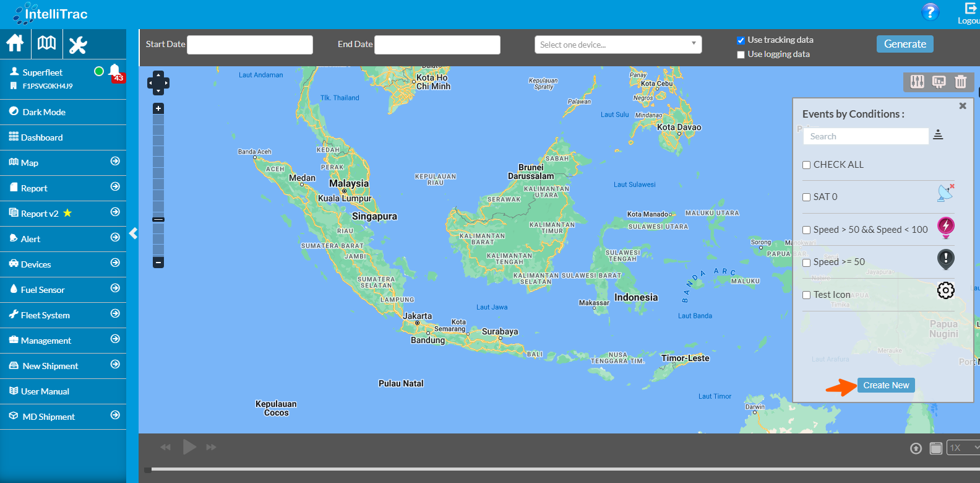Open the playback speed 1X dropdown
This screenshot has height=483, width=980.
[963, 448]
